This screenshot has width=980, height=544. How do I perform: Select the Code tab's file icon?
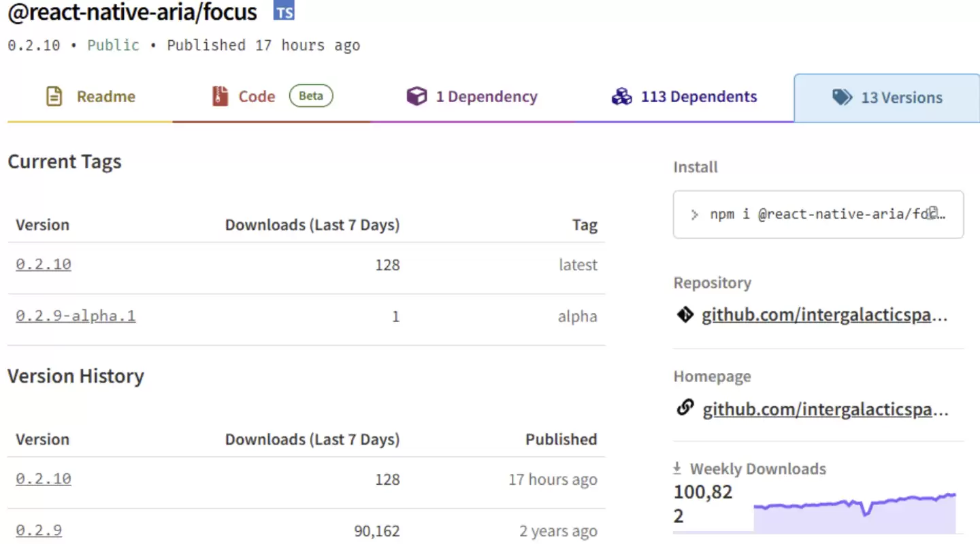click(219, 96)
